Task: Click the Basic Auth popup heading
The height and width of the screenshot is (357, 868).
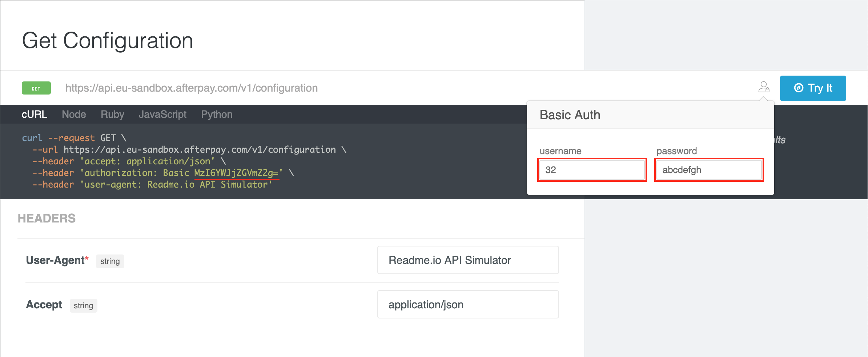Action: (570, 115)
